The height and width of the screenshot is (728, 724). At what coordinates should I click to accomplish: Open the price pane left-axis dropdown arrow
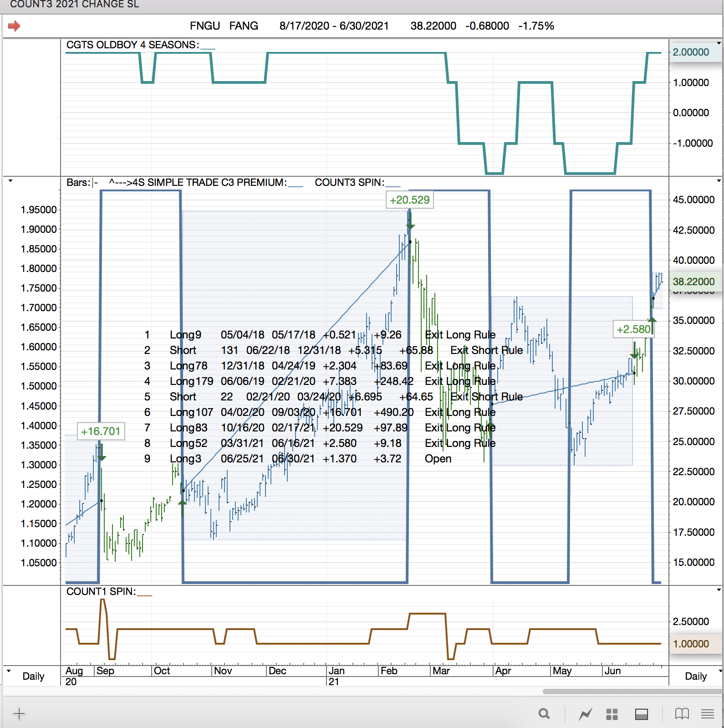(10, 181)
